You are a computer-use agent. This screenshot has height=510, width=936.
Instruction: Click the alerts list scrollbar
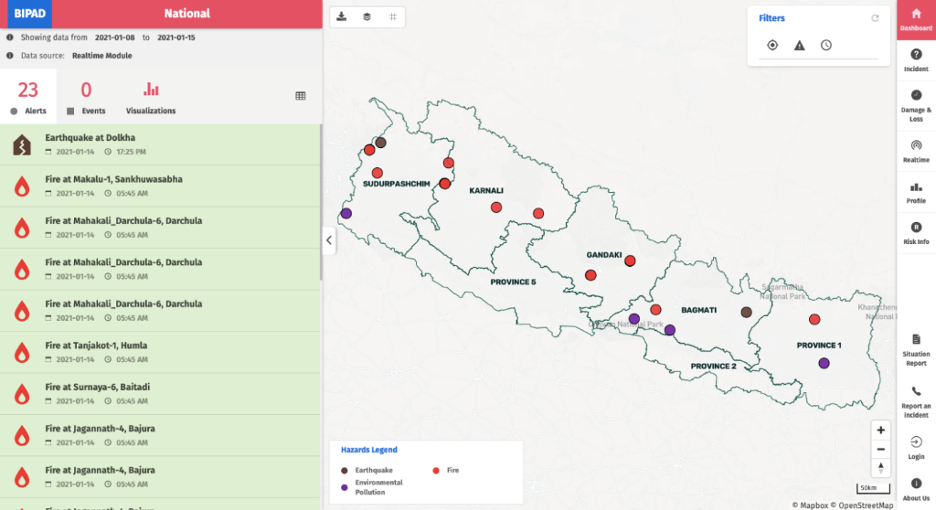coord(321,202)
